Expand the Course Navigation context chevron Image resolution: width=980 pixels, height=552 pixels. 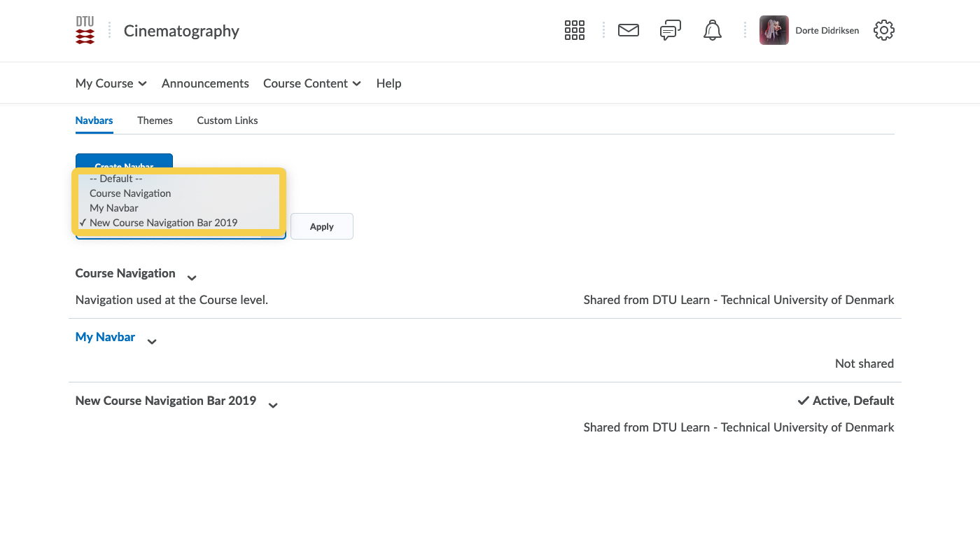(x=192, y=278)
